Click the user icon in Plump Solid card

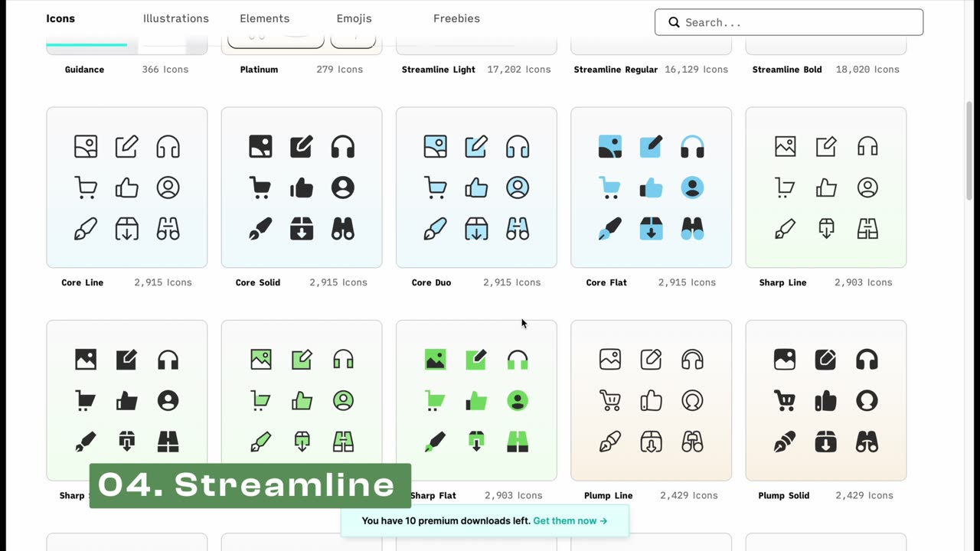867,400
